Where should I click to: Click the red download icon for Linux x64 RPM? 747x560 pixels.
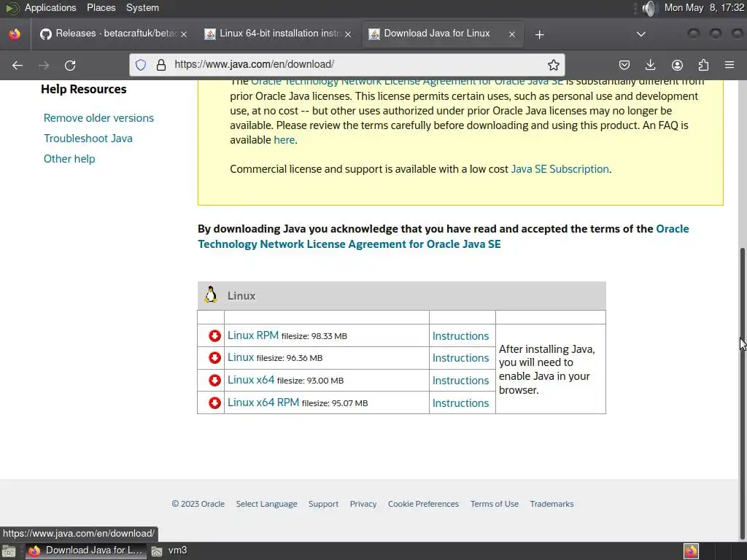point(214,402)
